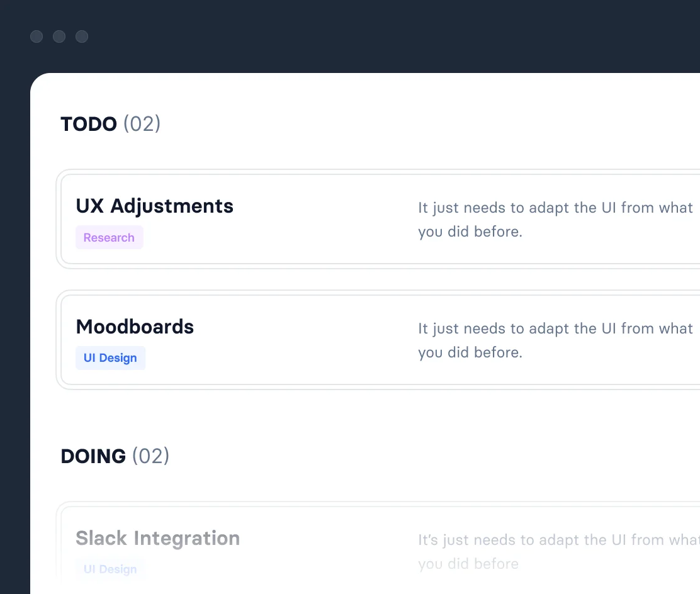
Task: Open the Moodboards task title
Action: [135, 327]
